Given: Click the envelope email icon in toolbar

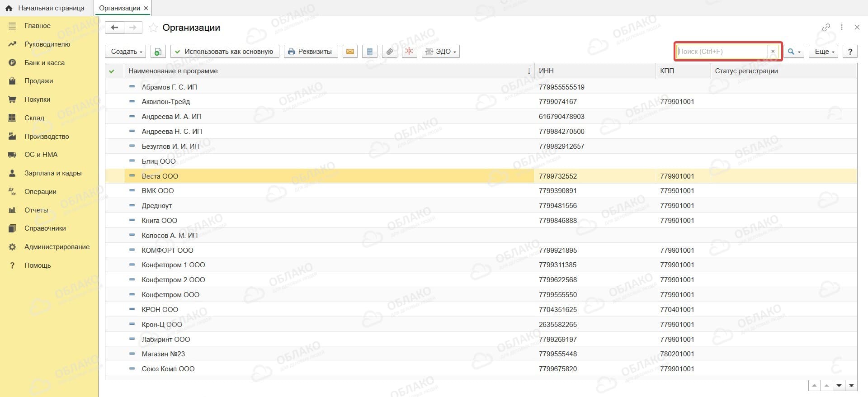Looking at the screenshot, I should tap(350, 52).
